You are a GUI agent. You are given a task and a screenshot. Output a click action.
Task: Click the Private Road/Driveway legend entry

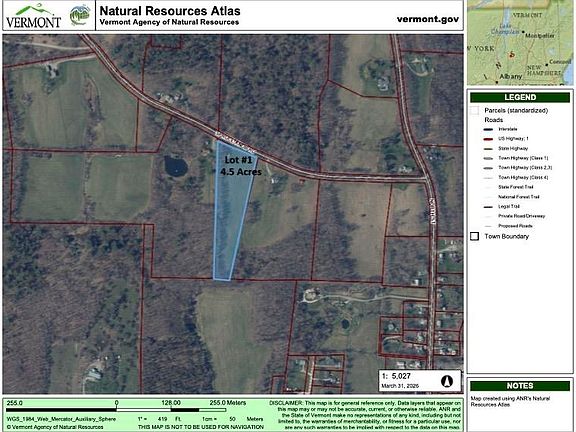click(521, 216)
